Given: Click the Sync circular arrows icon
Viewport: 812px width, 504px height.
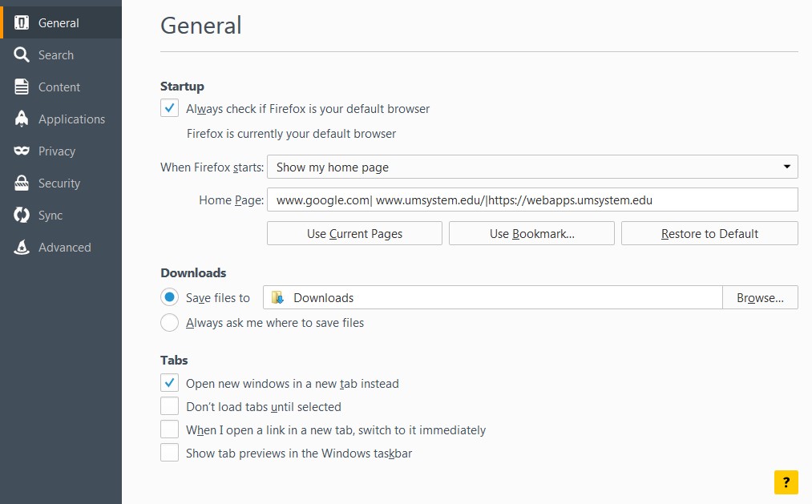Looking at the screenshot, I should coord(21,215).
